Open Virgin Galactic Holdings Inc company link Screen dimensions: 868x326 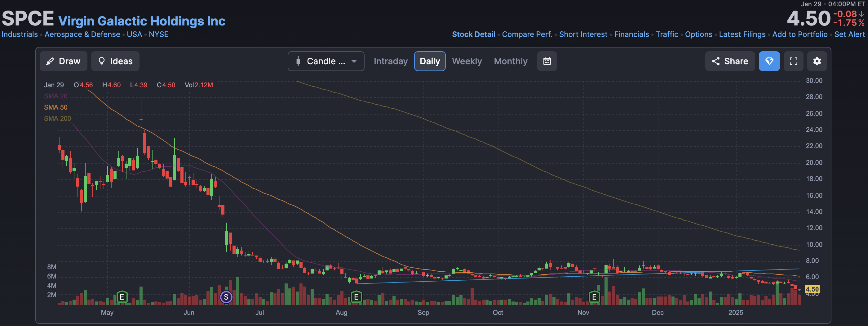[x=142, y=21]
